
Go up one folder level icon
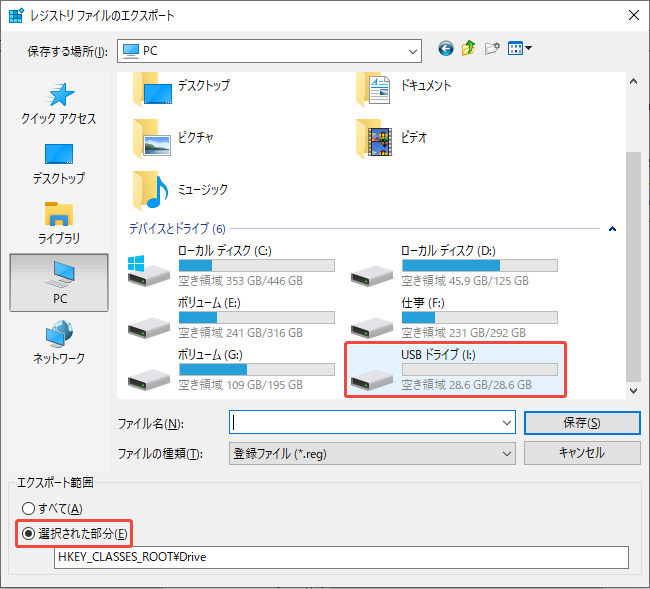[x=468, y=48]
